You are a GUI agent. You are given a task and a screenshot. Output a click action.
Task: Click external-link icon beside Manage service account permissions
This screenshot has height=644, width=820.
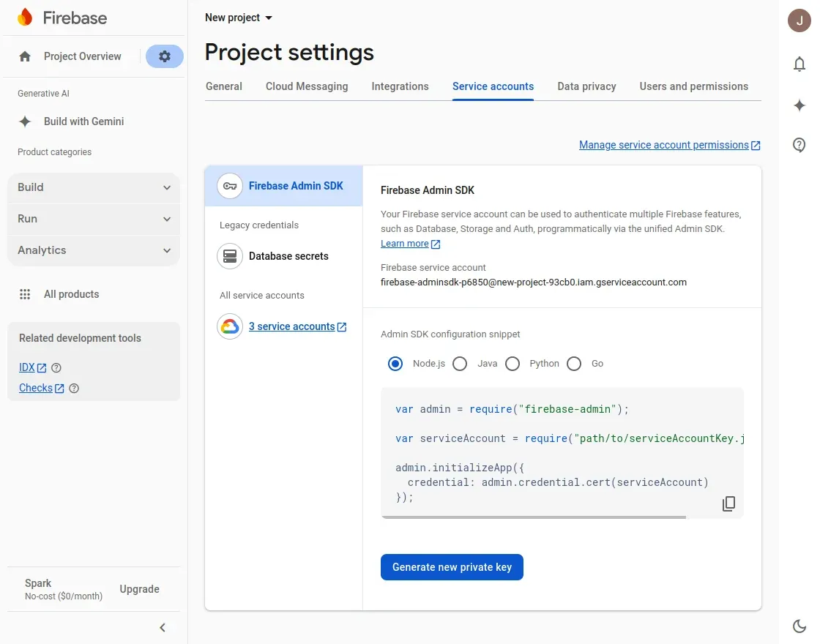click(x=756, y=146)
